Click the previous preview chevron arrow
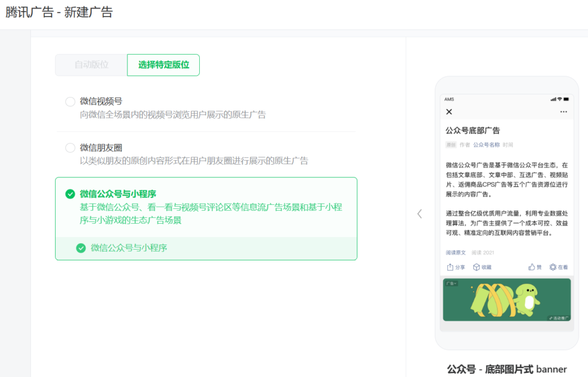Screen dimensions: 588x377 click(420, 214)
